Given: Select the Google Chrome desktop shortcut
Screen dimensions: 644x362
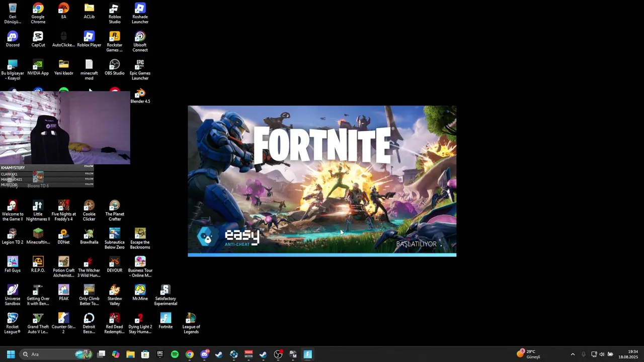Looking at the screenshot, I should click(x=38, y=14).
